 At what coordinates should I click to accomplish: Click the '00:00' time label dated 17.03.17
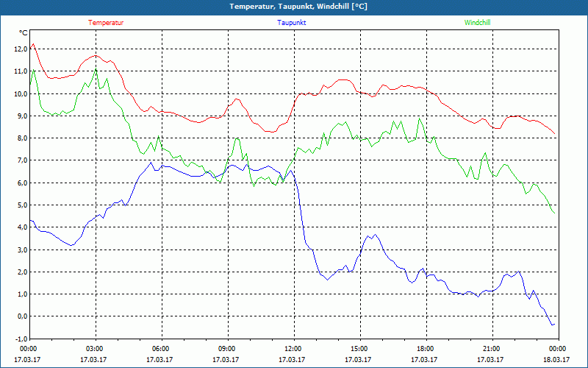click(x=27, y=349)
